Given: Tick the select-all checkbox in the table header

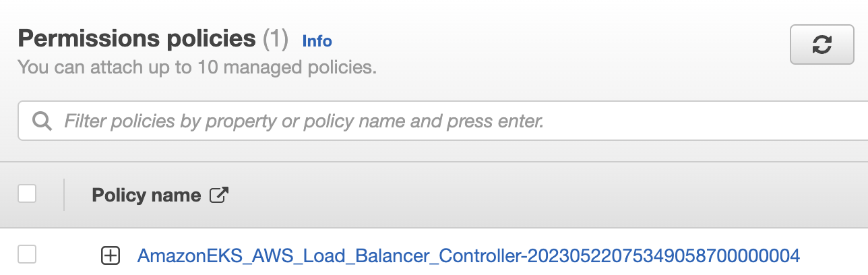Looking at the screenshot, I should tap(27, 195).
